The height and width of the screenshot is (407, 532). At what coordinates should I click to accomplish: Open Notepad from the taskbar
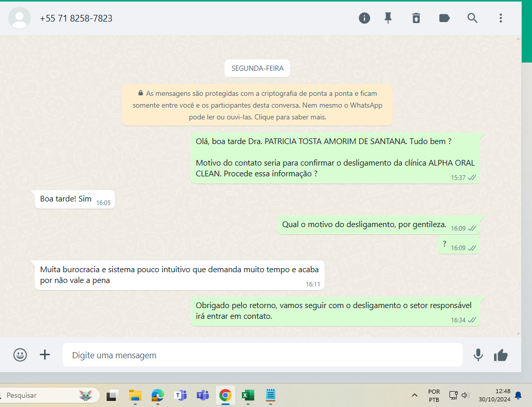(271, 395)
